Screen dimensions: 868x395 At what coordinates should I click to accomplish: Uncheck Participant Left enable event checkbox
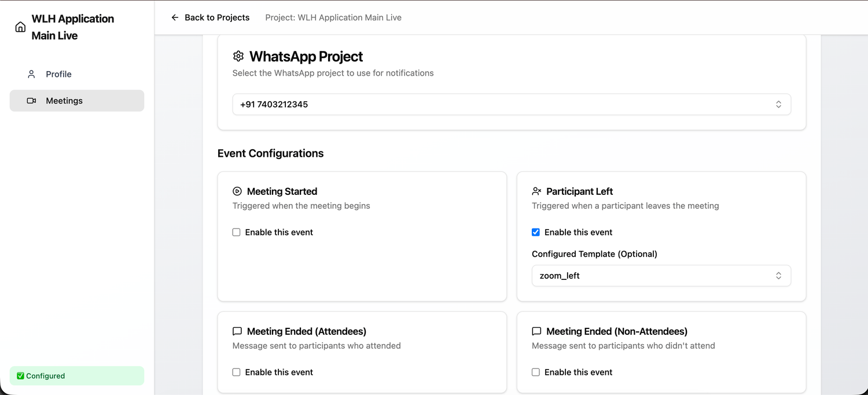(x=536, y=232)
